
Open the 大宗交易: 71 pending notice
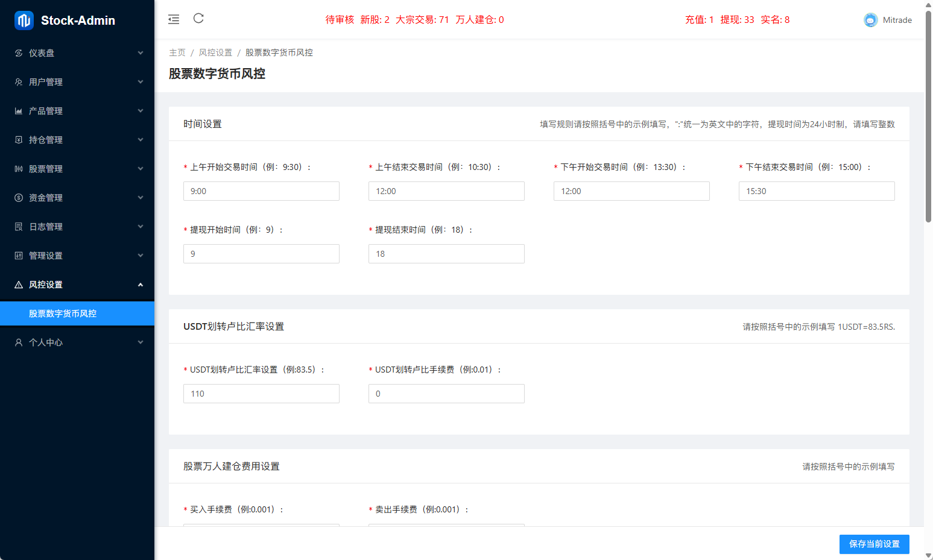point(422,19)
